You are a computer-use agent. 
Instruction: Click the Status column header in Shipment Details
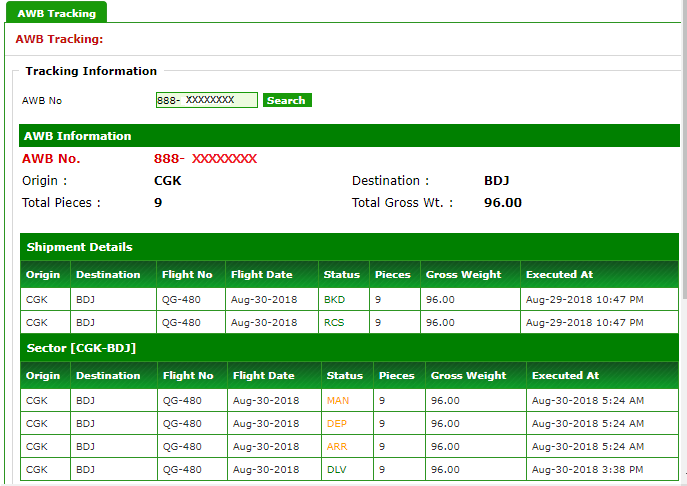[344, 274]
